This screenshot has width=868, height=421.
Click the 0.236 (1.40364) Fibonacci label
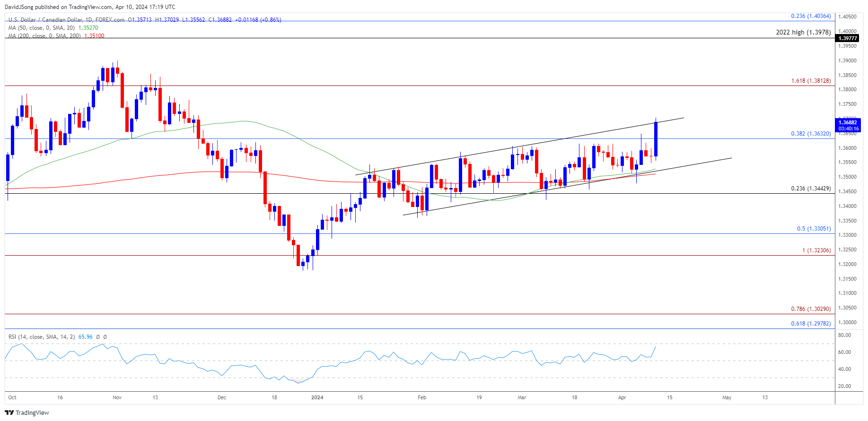click(x=811, y=16)
